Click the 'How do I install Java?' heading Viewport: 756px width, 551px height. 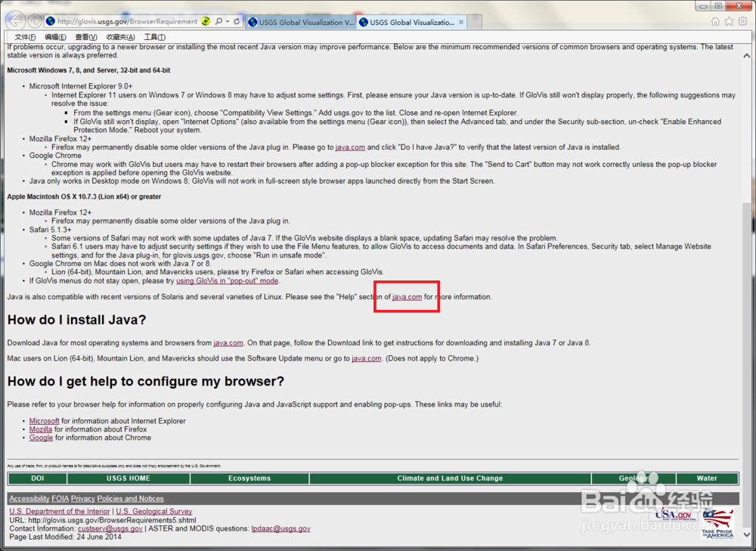coord(76,320)
